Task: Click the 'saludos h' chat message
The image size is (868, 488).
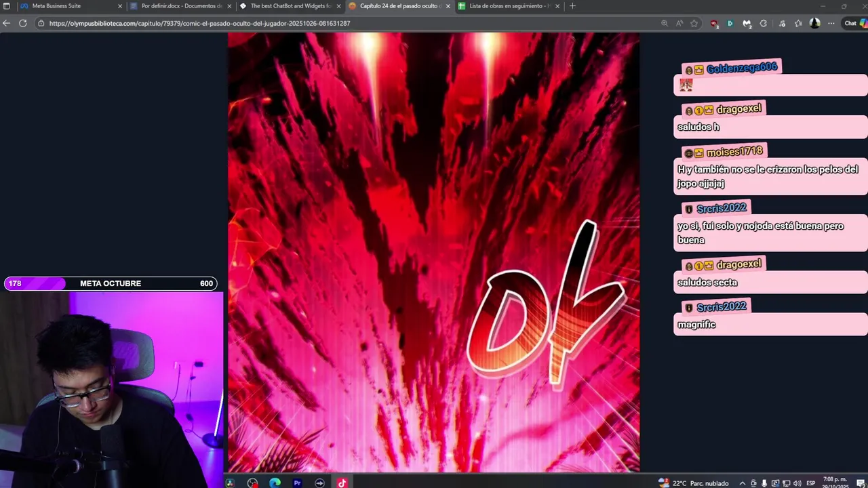Action: click(x=770, y=127)
